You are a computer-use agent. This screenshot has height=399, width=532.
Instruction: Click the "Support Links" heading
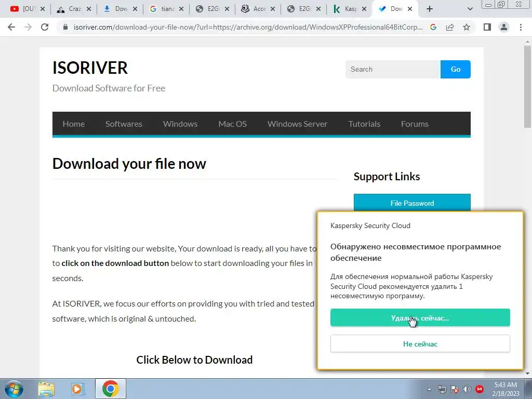click(387, 177)
